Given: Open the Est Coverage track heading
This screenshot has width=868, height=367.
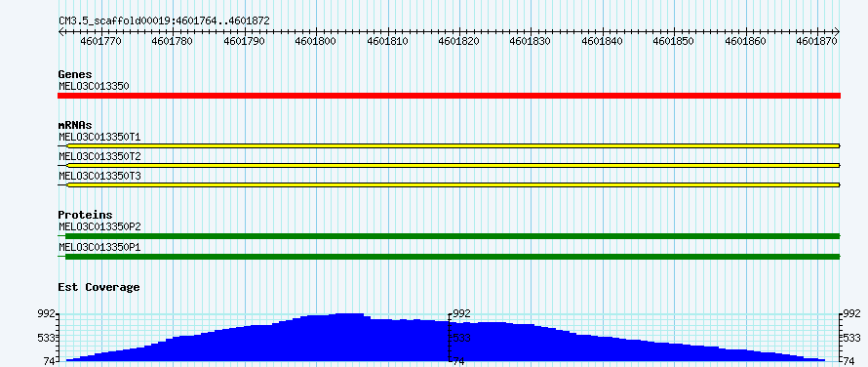Looking at the screenshot, I should point(99,287).
